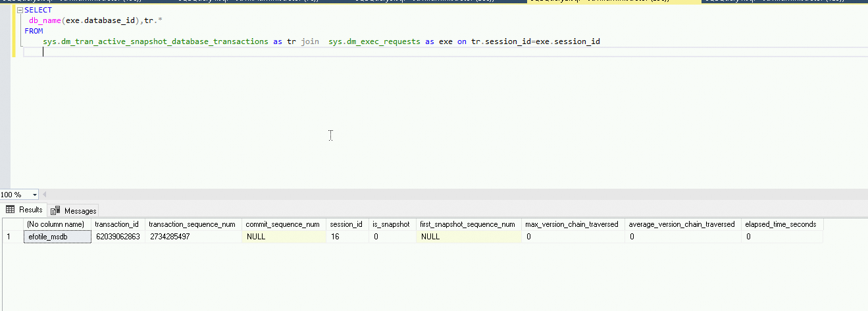Screen dimensions: 868x311
Task: Select row 1 via its row number
Action: (x=12, y=237)
